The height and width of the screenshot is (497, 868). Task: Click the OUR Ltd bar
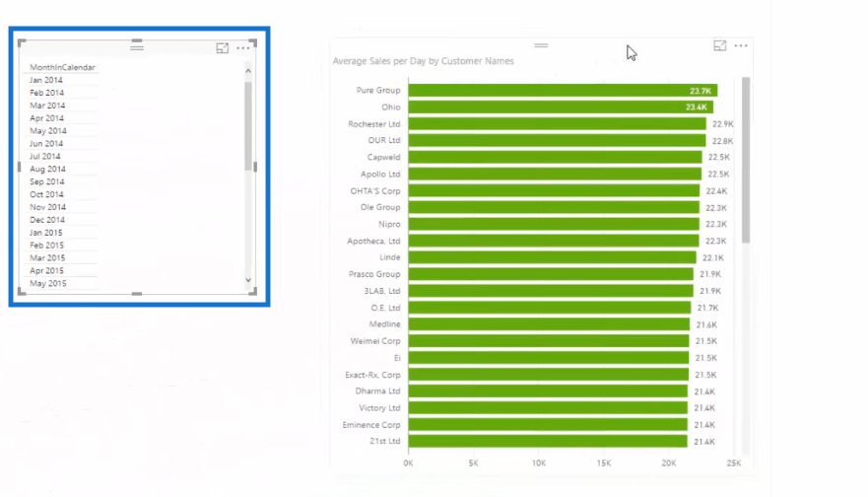pyautogui.click(x=557, y=140)
